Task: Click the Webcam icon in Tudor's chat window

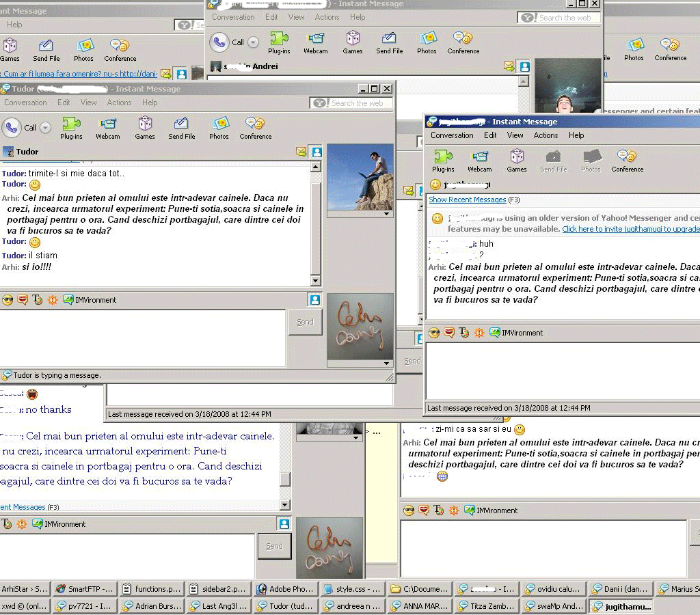Action: [x=107, y=127]
